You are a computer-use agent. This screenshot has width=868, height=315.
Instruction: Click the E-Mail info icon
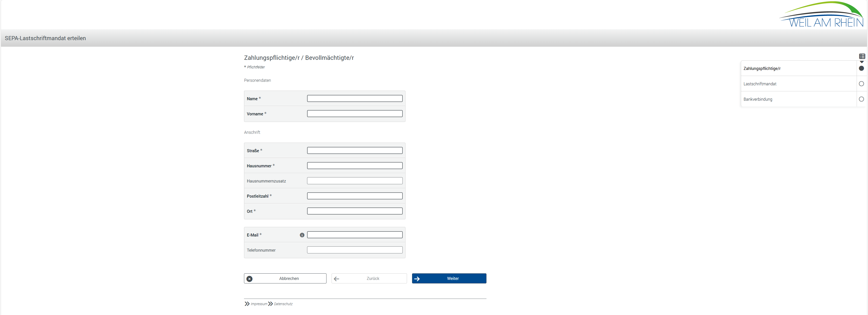point(302,235)
